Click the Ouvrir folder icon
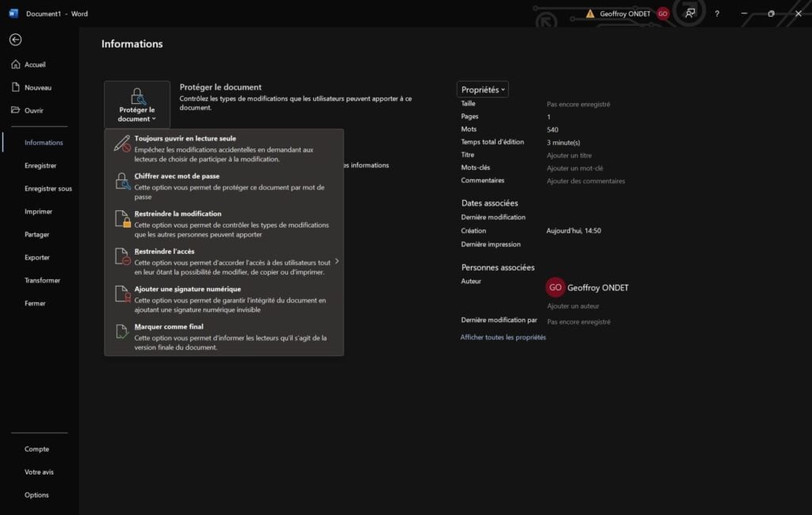 click(x=16, y=110)
